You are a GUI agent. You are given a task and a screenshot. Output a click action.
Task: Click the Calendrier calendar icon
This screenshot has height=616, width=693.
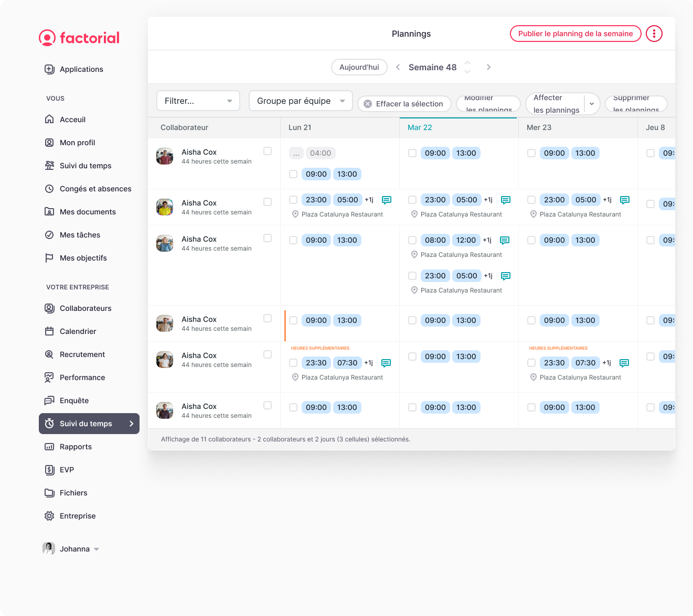pyautogui.click(x=49, y=331)
